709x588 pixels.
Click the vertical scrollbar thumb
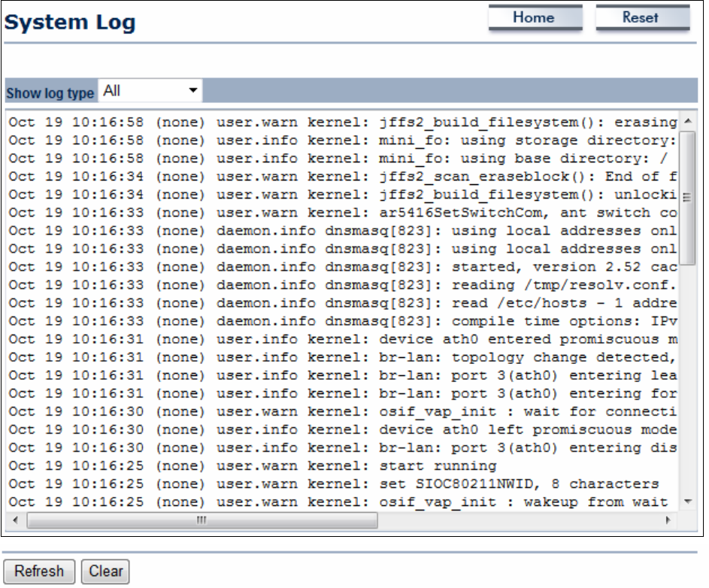click(688, 198)
